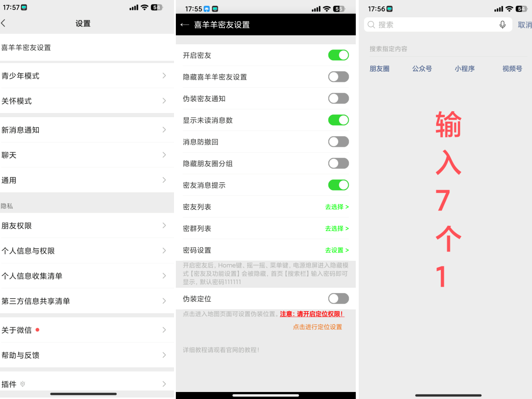Tap 去设置 for 密码设置
This screenshot has width=532, height=399.
click(337, 250)
